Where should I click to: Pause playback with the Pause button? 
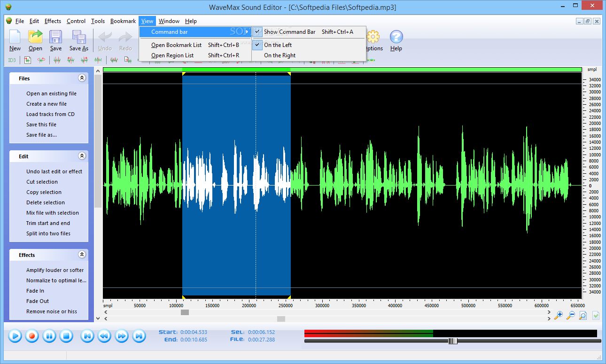pyautogui.click(x=49, y=336)
